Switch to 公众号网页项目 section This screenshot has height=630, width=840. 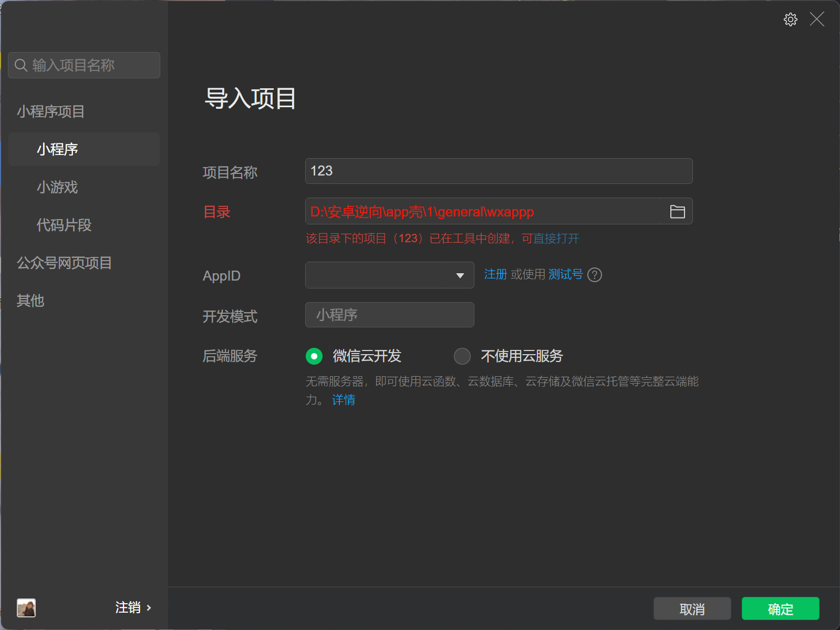(64, 263)
